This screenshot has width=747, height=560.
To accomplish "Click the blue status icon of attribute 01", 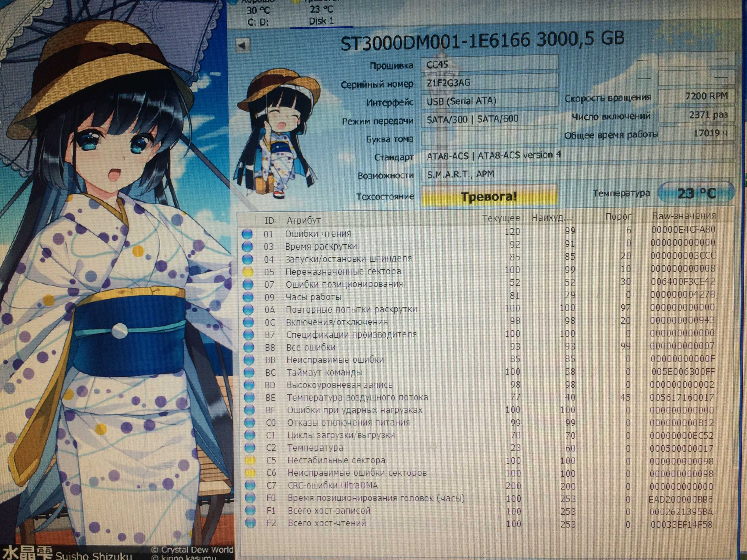I will [x=247, y=234].
